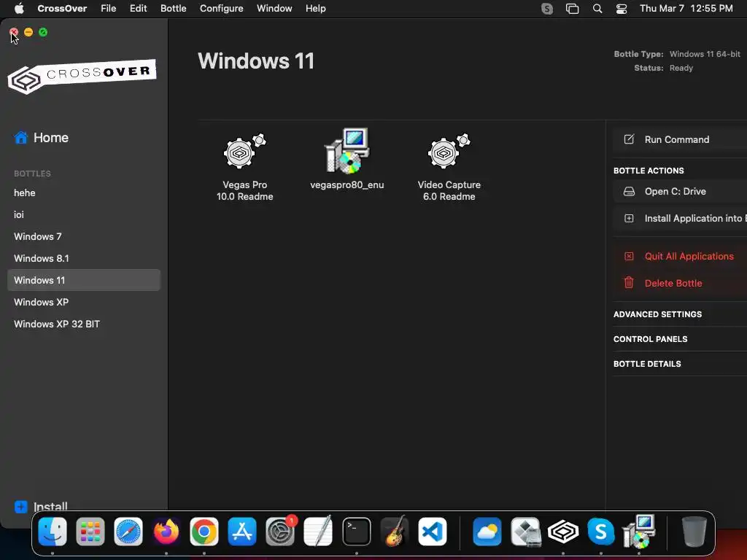The image size is (747, 560).
Task: Click Install at the sidebar bottom
Action: 41,507
